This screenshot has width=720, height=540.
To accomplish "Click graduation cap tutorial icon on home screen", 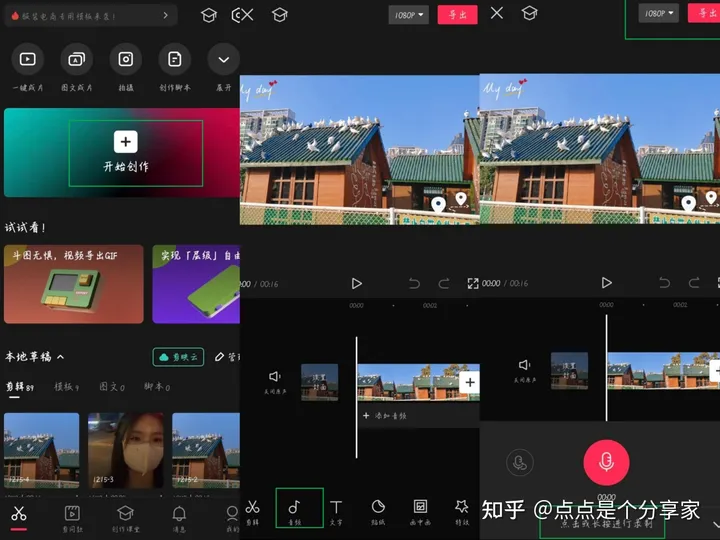I will 209,16.
